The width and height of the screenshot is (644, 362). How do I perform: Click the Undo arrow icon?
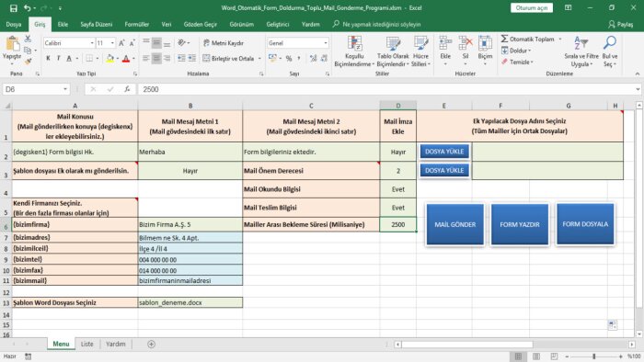[27, 8]
